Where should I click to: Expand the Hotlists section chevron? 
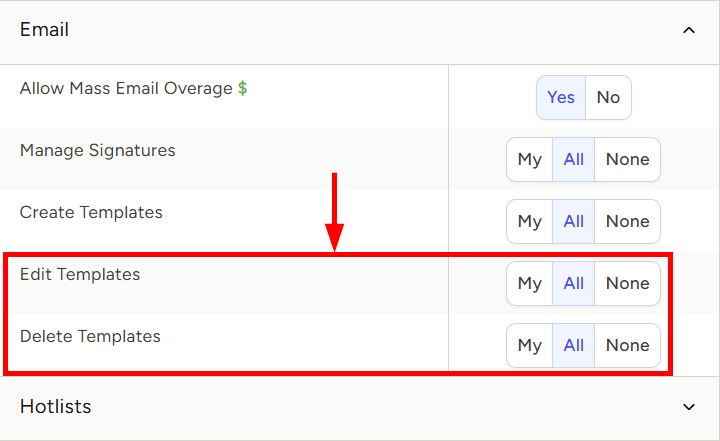click(x=689, y=407)
